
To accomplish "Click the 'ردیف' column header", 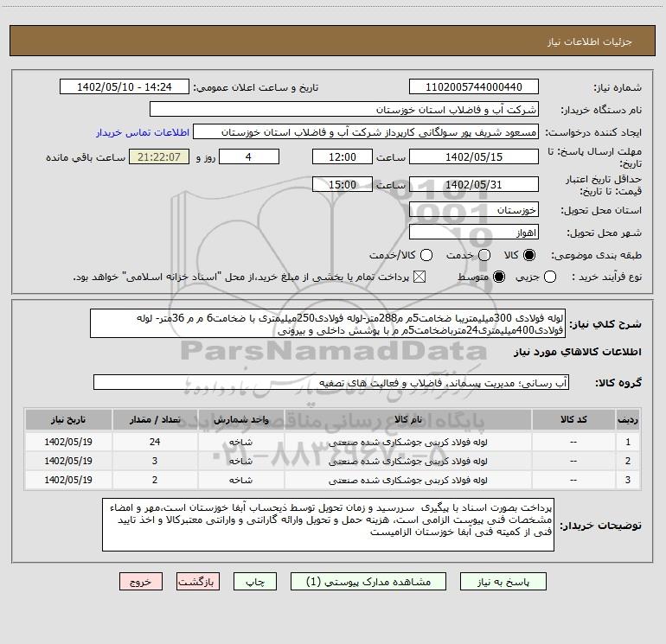I will [628, 419].
